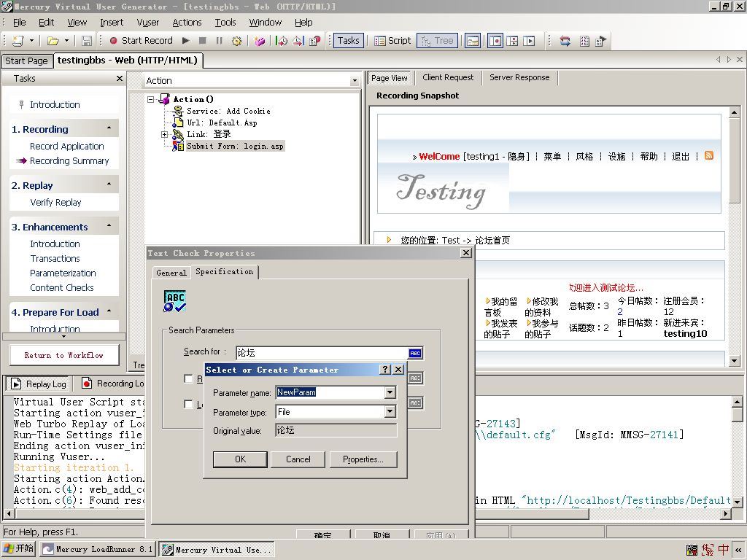Open the Parameter name dropdown
This screenshot has width=747, height=560.
click(390, 392)
